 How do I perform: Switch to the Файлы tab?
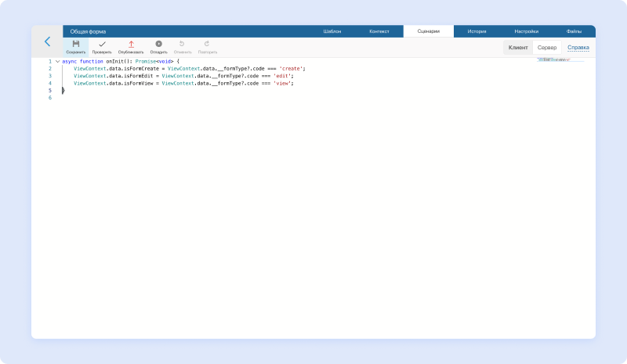pyautogui.click(x=574, y=31)
